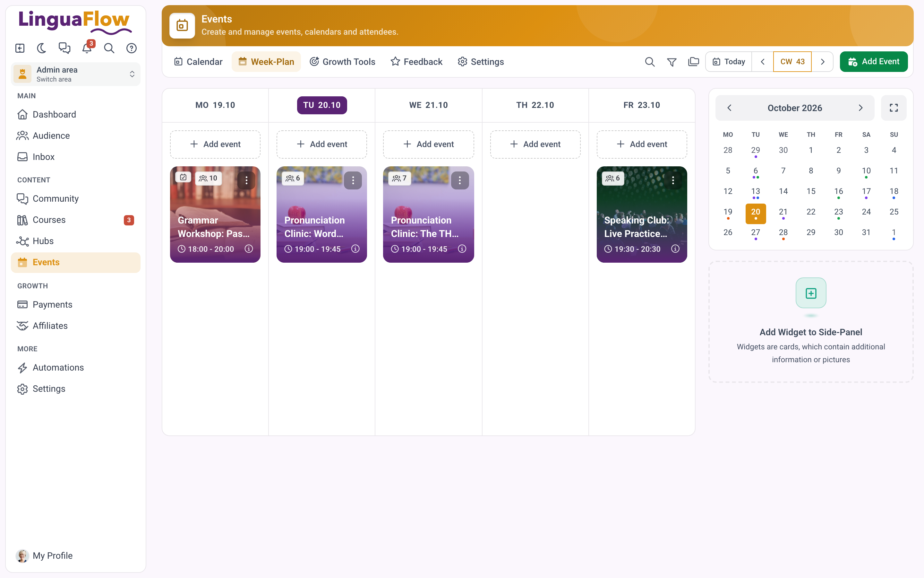Viewport: 924px width, 578px height.
Task: Show next month in mini calendar
Action: click(860, 108)
